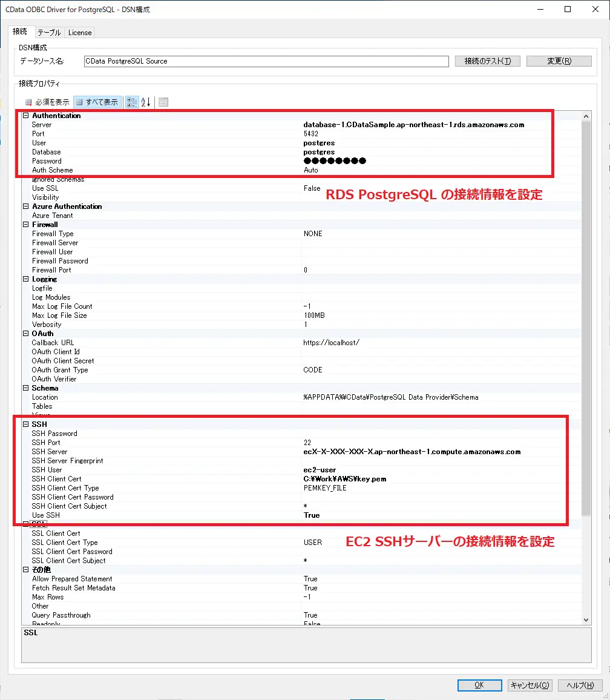Viewport: 610px width, 700px height.
Task: Switch to categorized property view
Action: coord(131,102)
